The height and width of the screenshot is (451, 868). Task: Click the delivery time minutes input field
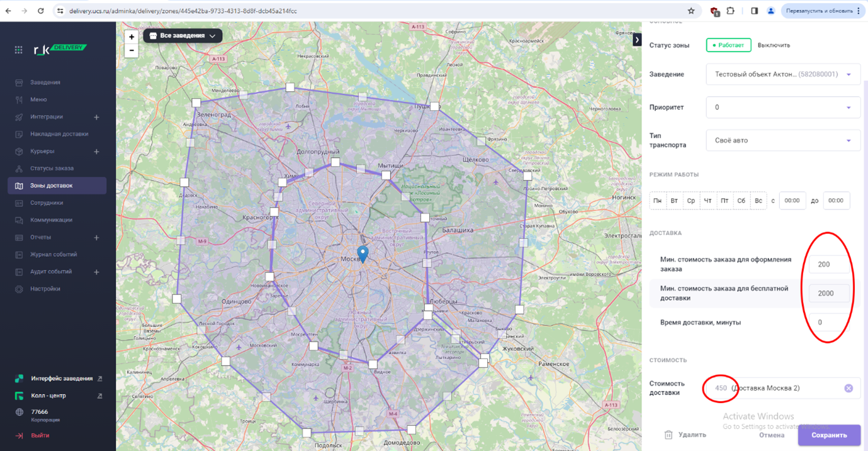(x=828, y=322)
